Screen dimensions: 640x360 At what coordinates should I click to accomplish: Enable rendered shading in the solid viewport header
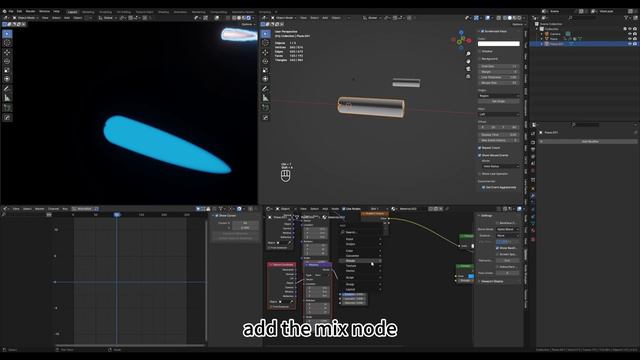click(520, 18)
